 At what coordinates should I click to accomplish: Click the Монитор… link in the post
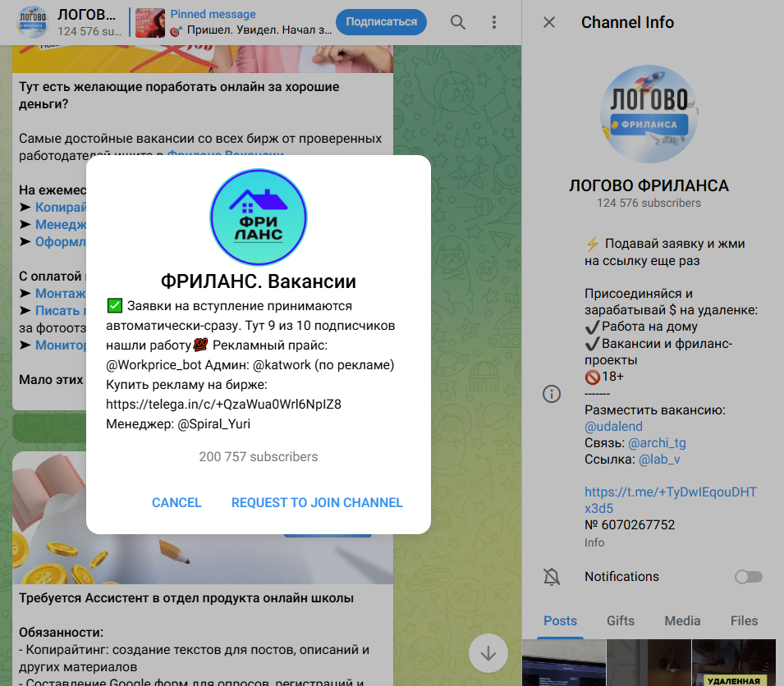click(x=61, y=345)
